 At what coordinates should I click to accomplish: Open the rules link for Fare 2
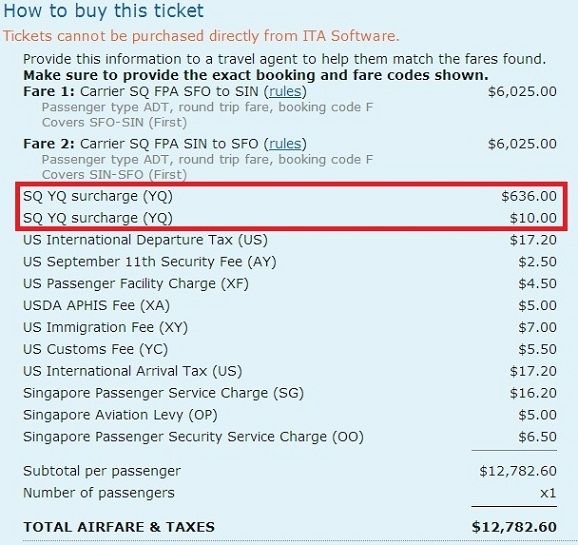[x=285, y=144]
